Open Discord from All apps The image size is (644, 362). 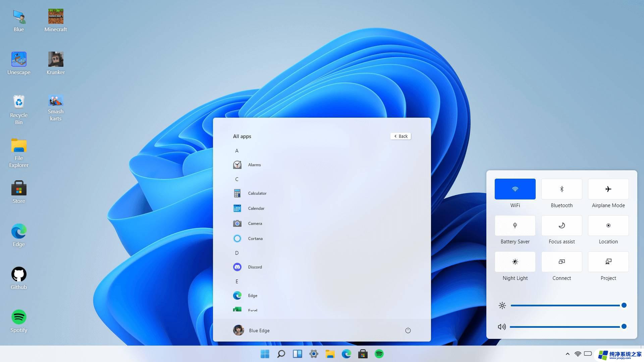pyautogui.click(x=254, y=266)
